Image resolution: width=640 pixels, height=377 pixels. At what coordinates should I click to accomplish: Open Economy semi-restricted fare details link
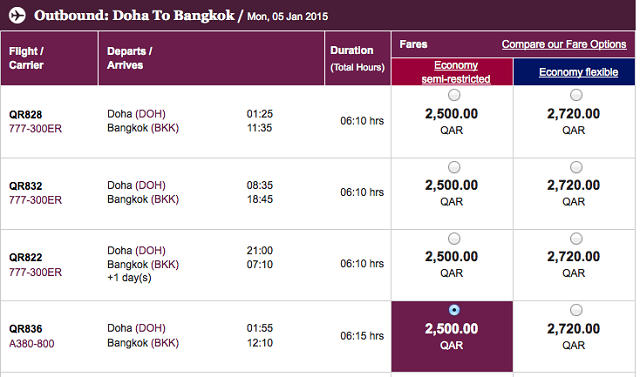pyautogui.click(x=456, y=72)
